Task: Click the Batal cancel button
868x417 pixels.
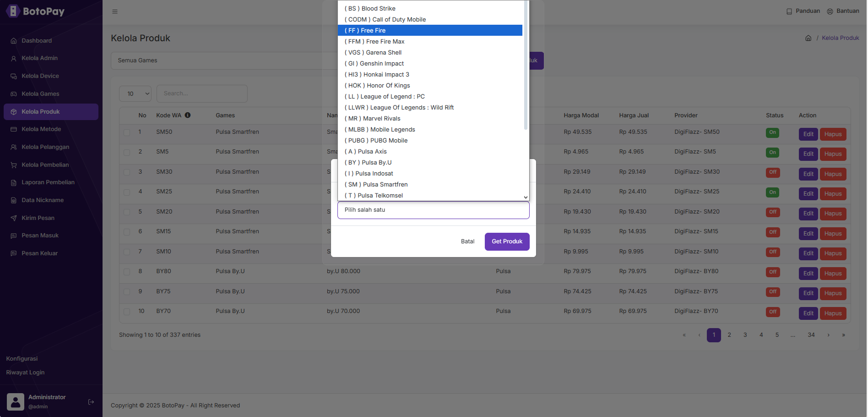Action: point(467,241)
